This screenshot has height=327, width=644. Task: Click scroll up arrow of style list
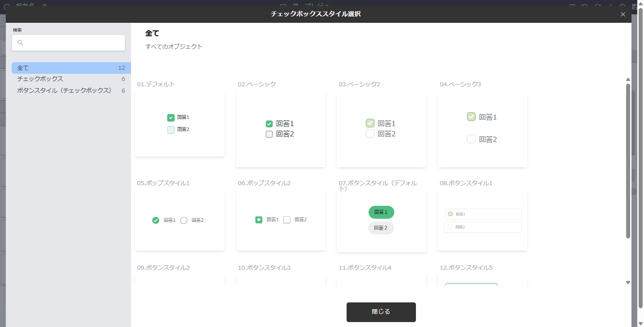[628, 80]
